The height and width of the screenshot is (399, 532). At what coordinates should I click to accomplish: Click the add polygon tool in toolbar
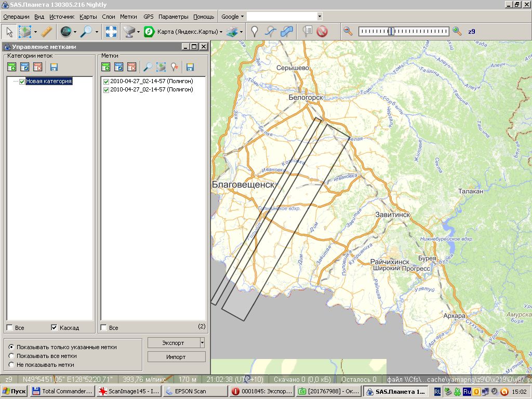286,32
